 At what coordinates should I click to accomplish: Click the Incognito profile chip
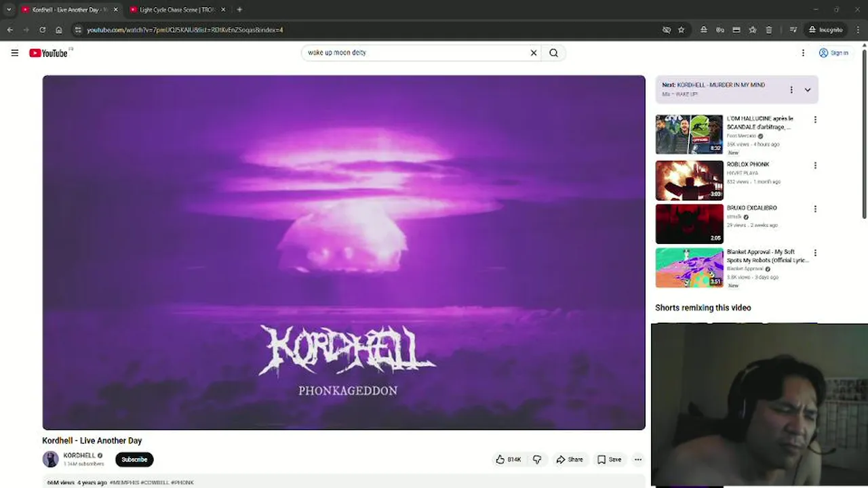825,30
